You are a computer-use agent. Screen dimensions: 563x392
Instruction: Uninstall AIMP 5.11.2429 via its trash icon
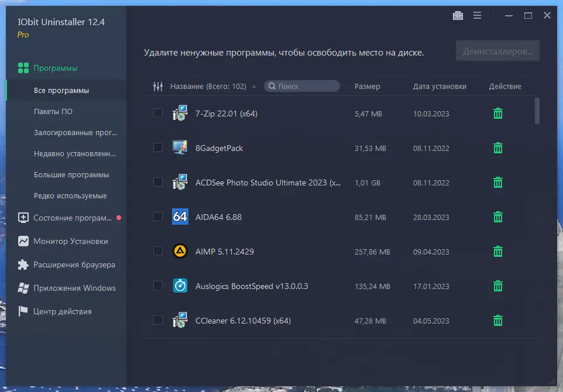(x=497, y=251)
